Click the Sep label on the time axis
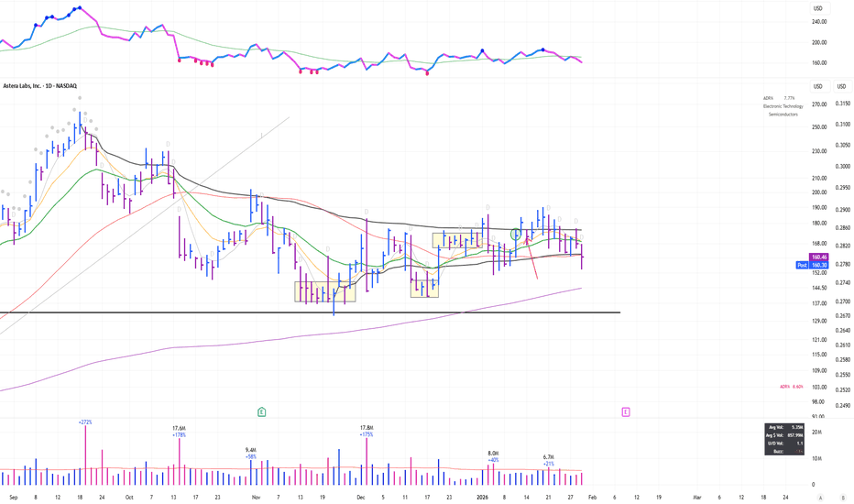Screen dimensions: 854x504 pyautogui.click(x=14, y=498)
